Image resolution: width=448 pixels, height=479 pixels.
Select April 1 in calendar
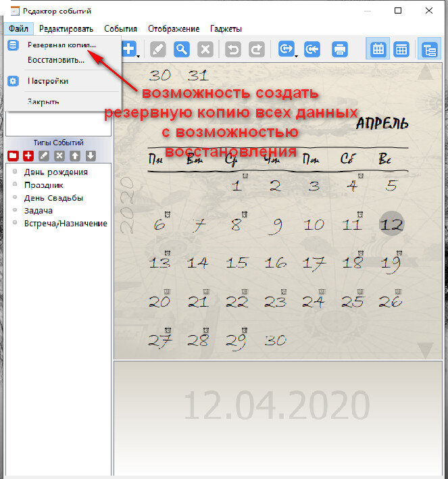click(x=237, y=186)
